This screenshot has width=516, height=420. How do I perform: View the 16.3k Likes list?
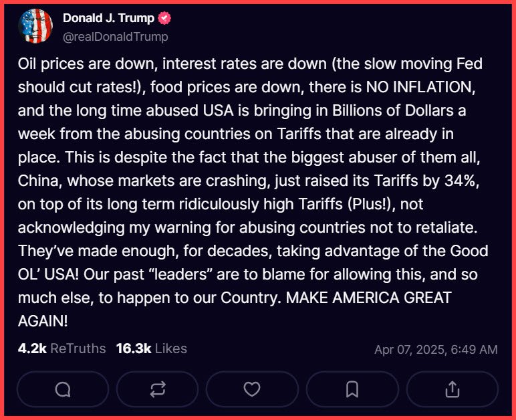(x=151, y=348)
